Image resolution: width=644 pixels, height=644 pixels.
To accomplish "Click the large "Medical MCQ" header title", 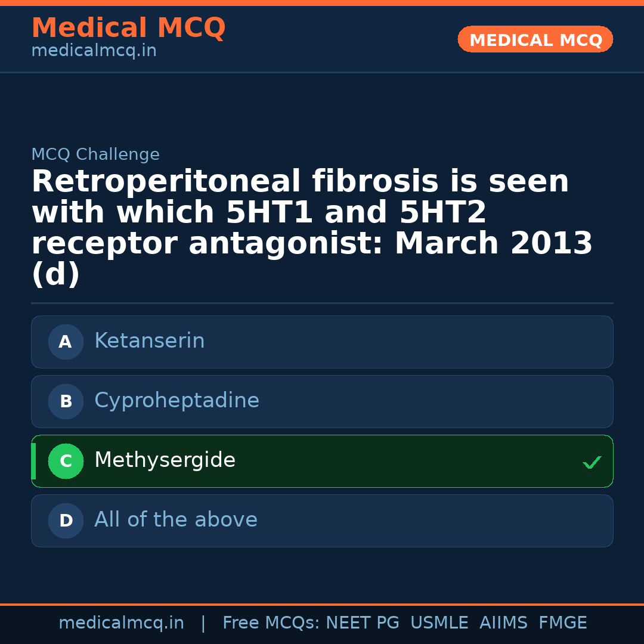I will [x=128, y=28].
